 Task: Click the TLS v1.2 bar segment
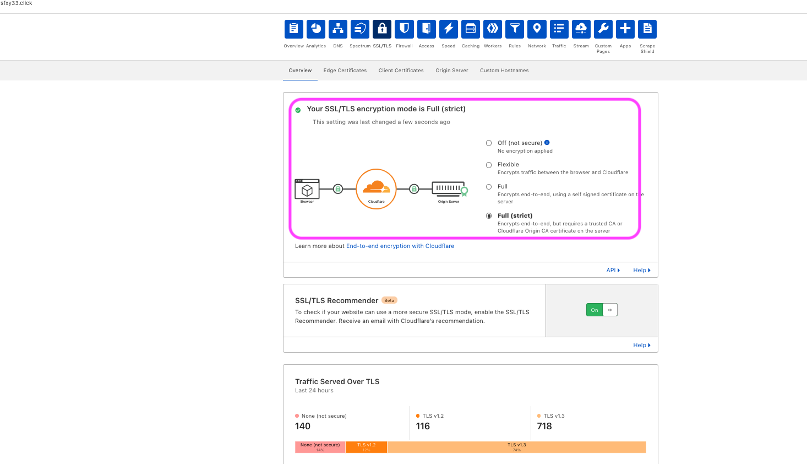pyautogui.click(x=366, y=447)
